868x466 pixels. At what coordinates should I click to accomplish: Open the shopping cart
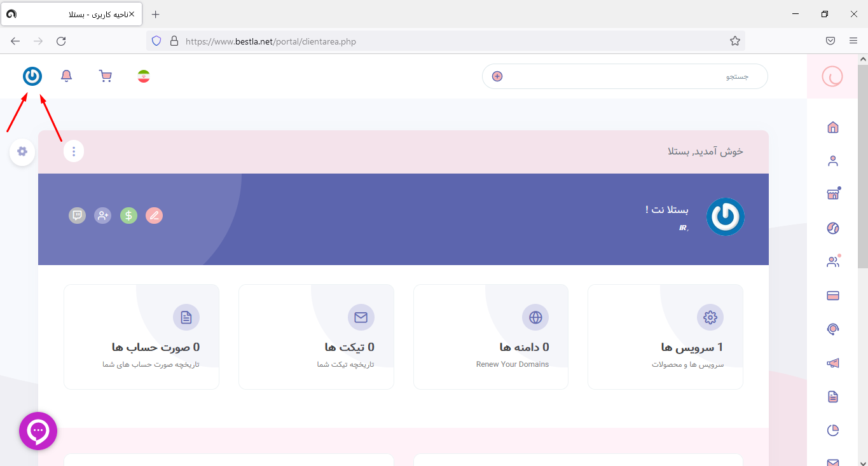pos(106,76)
